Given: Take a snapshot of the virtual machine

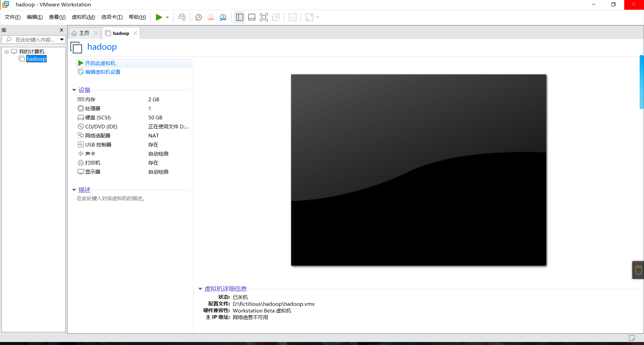Looking at the screenshot, I should pos(198,17).
